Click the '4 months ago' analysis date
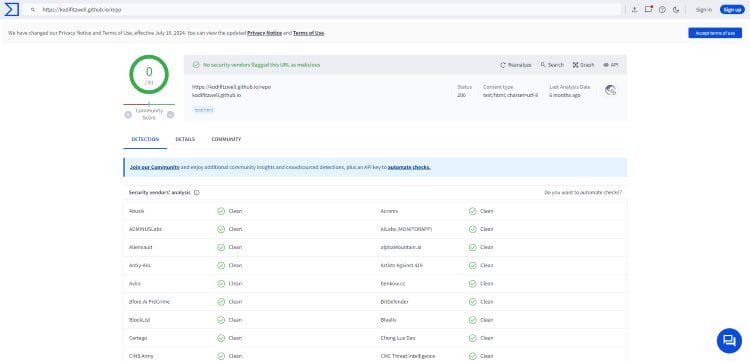 (x=565, y=95)
